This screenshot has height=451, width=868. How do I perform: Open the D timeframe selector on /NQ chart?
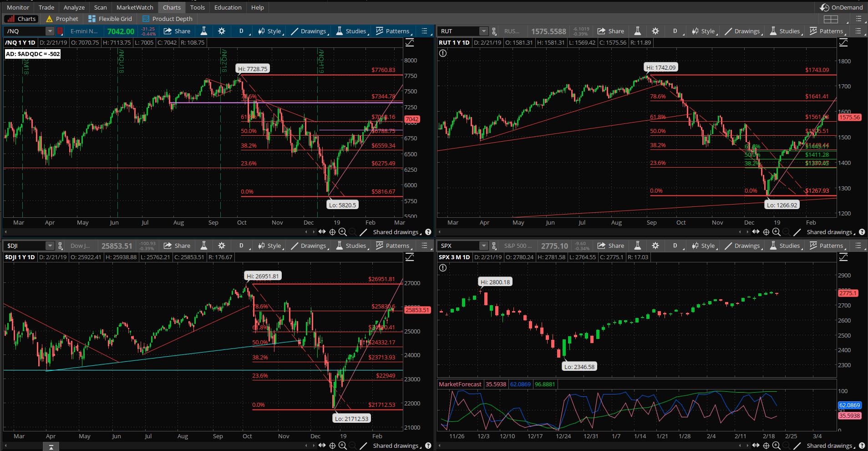[x=242, y=31]
